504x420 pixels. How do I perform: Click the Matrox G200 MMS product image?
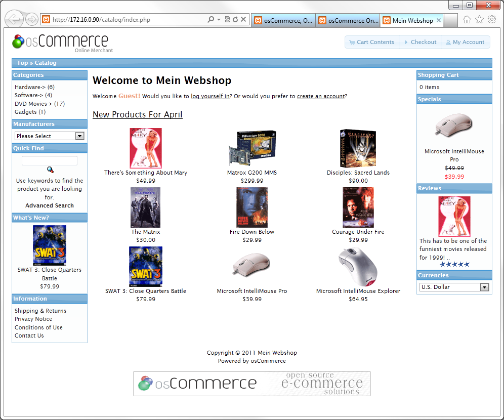click(x=252, y=147)
